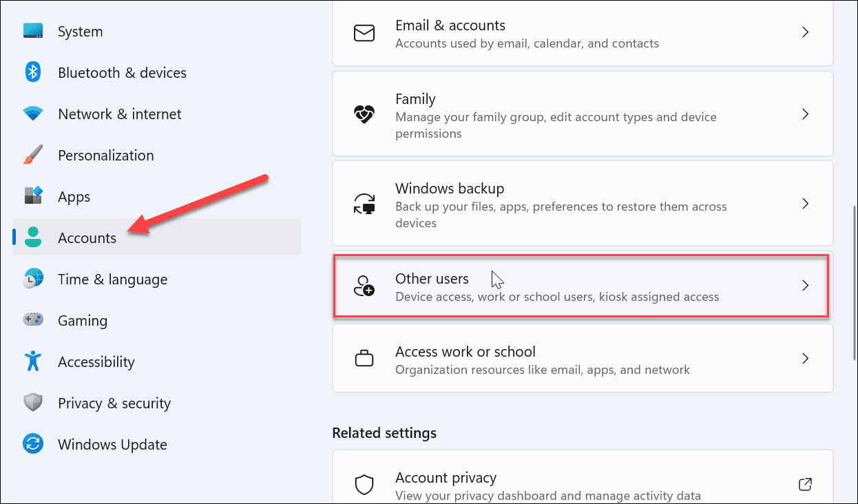Image resolution: width=858 pixels, height=504 pixels.
Task: Click the Other users person icon
Action: click(364, 286)
